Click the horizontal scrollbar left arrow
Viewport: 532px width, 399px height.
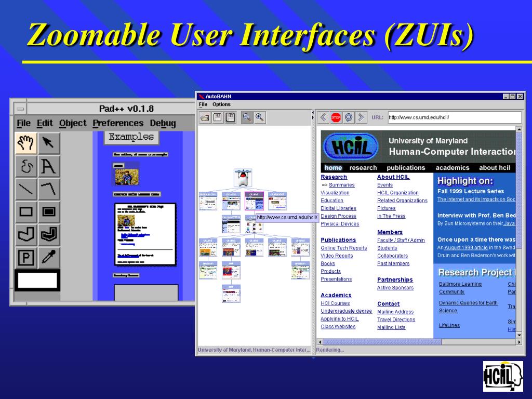click(x=320, y=342)
